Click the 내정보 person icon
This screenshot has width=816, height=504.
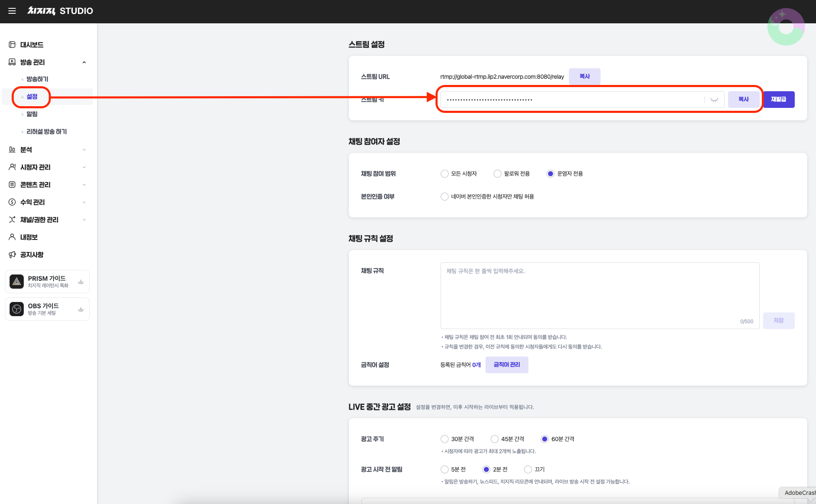coord(12,237)
